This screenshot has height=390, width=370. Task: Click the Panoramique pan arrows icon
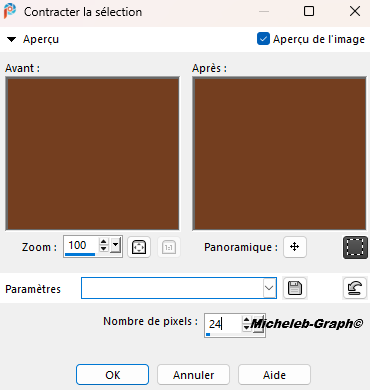click(295, 247)
